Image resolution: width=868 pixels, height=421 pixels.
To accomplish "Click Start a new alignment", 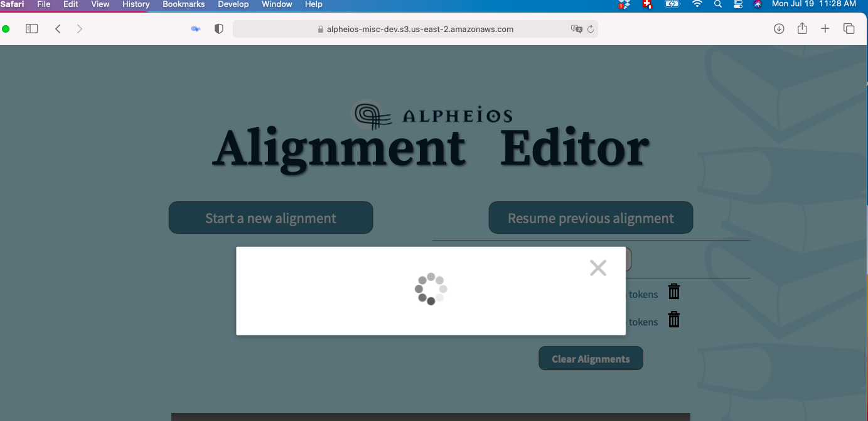I will 271,217.
